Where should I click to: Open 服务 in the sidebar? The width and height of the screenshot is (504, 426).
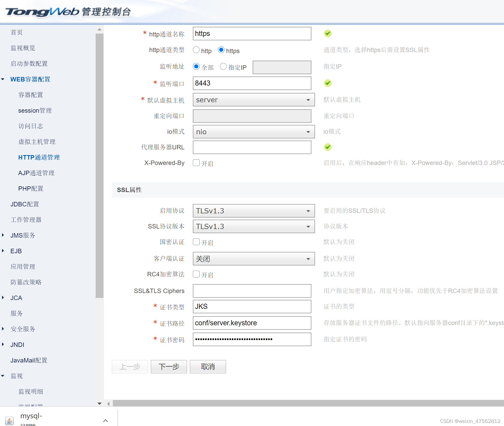pyautogui.click(x=17, y=313)
